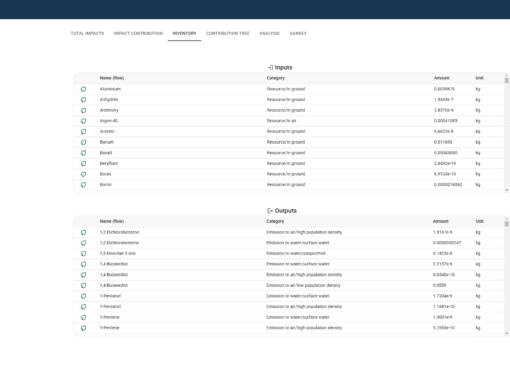Select the Inventory tab
510x382 pixels.
(184, 33)
